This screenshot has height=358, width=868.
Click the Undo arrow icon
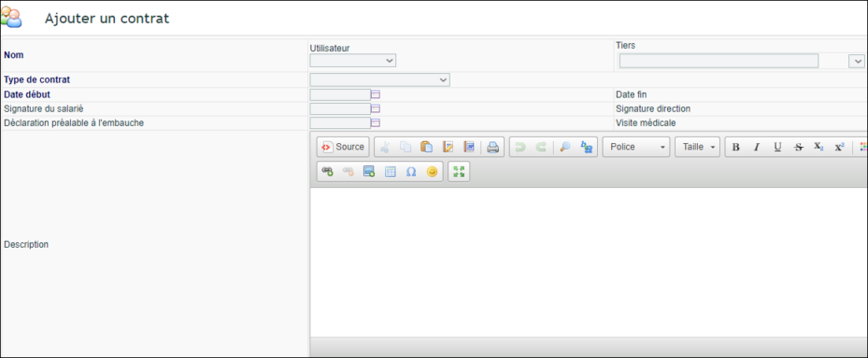pos(519,147)
